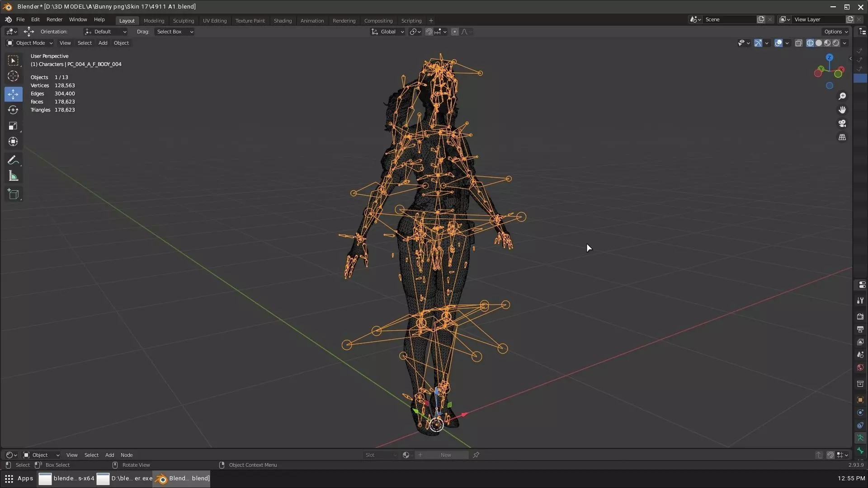Switch to Material Preview shading
Screen dimensions: 868x488
827,43
